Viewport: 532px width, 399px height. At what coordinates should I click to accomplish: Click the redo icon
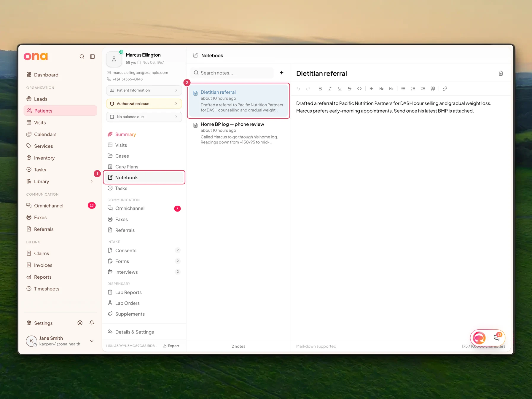308,89
